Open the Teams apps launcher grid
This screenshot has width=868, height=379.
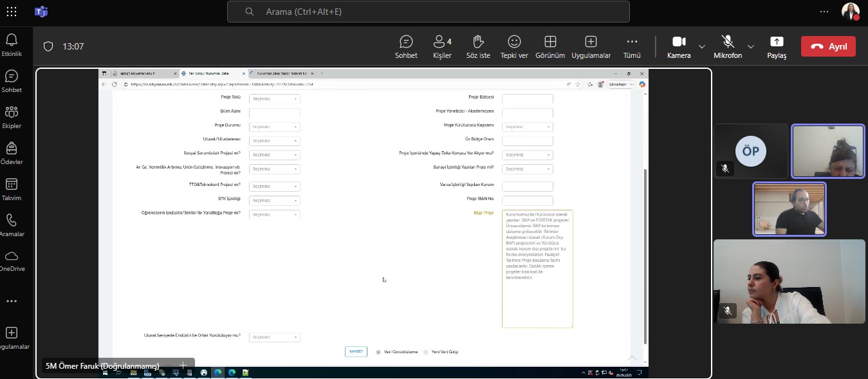pyautogui.click(x=12, y=12)
